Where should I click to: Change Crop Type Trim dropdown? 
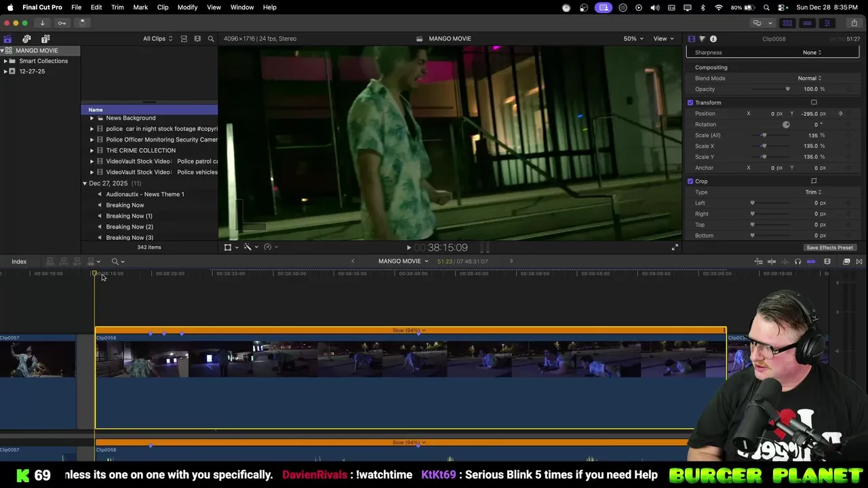point(813,192)
